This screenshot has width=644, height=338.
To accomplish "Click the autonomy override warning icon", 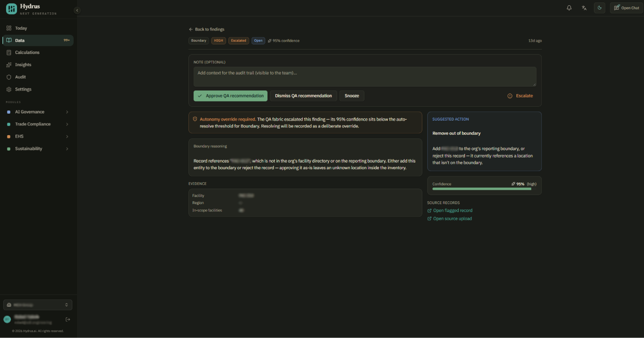I will pyautogui.click(x=195, y=119).
